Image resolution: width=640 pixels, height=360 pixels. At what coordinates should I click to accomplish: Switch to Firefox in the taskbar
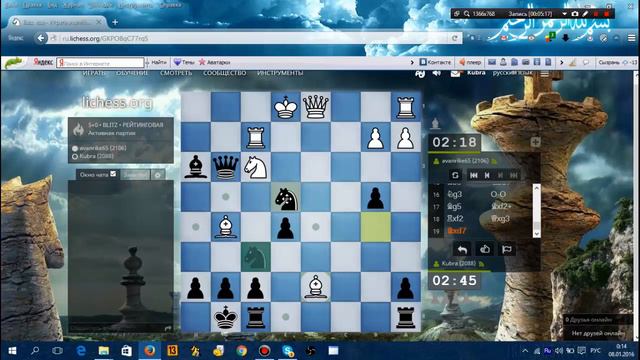coord(149,351)
